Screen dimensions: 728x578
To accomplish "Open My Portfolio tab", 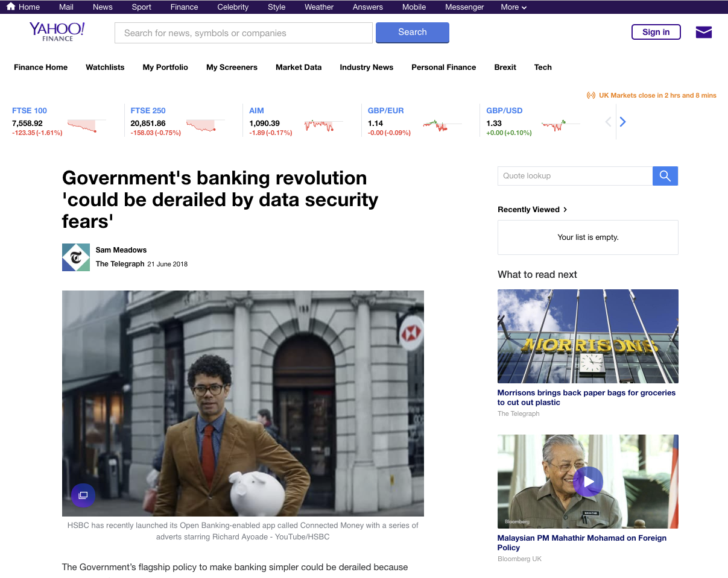I will 165,68.
